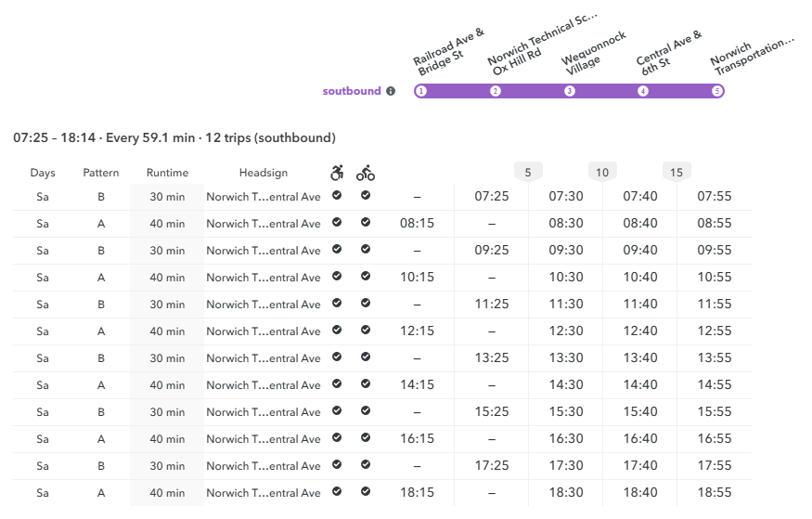Click wheelchair checkmark for 18:15 trip
This screenshot has width=812, height=519.
[337, 491]
